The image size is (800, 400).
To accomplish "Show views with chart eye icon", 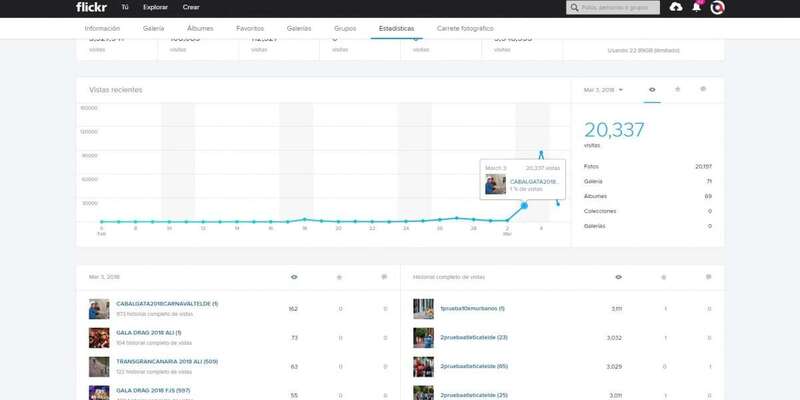I will click(x=652, y=89).
